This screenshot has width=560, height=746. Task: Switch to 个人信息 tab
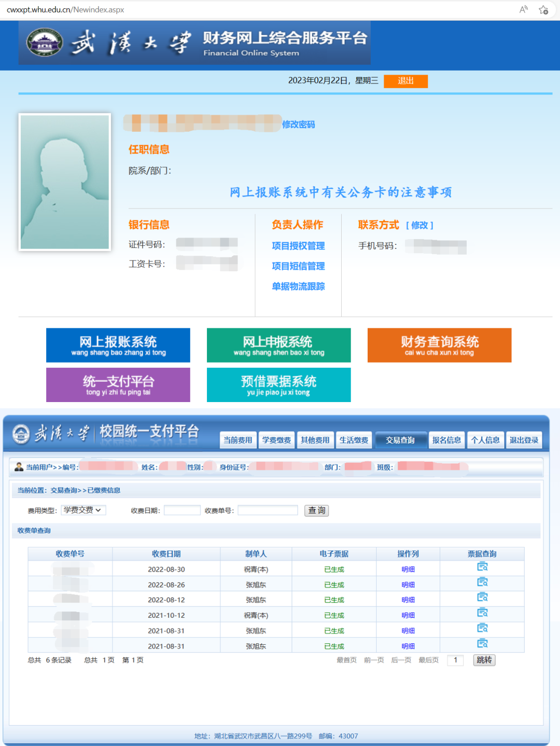pos(485,440)
